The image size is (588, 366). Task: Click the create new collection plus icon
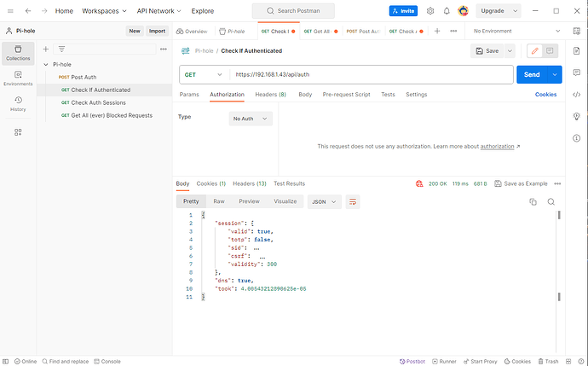(x=46, y=49)
